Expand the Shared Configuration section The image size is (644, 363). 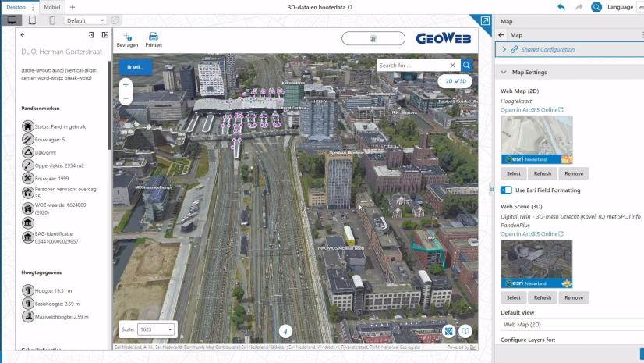(x=504, y=49)
